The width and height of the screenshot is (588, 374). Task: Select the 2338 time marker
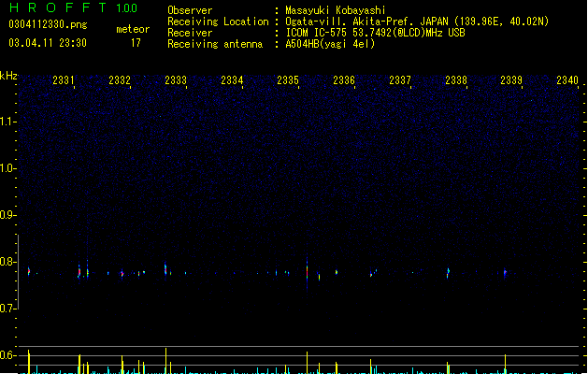pos(456,79)
